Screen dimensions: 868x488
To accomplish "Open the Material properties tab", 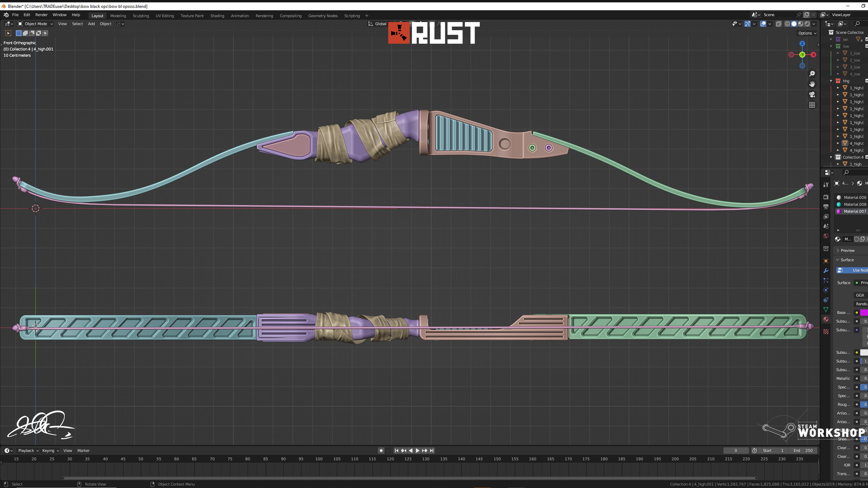I will pyautogui.click(x=826, y=319).
